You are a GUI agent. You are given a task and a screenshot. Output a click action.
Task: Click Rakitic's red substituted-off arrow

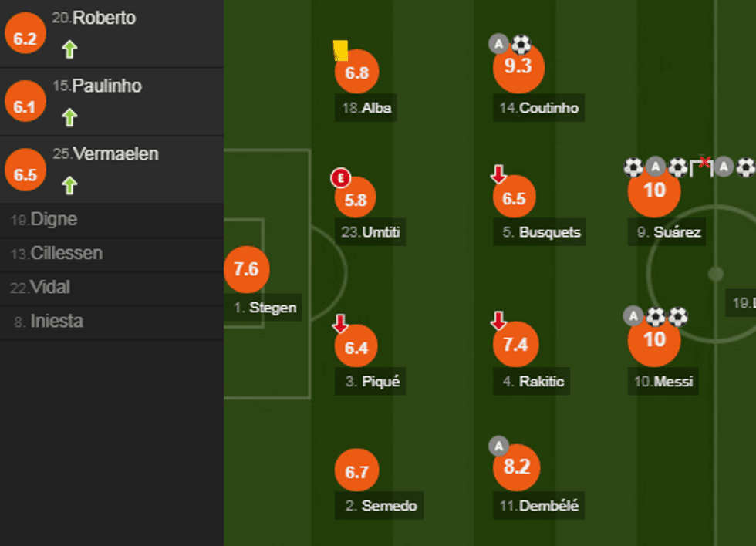(x=499, y=320)
